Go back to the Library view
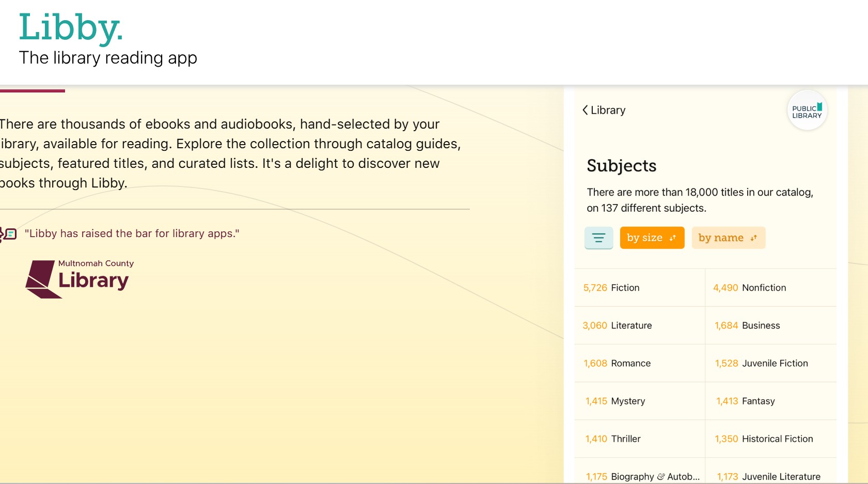The image size is (868, 484). click(x=604, y=110)
